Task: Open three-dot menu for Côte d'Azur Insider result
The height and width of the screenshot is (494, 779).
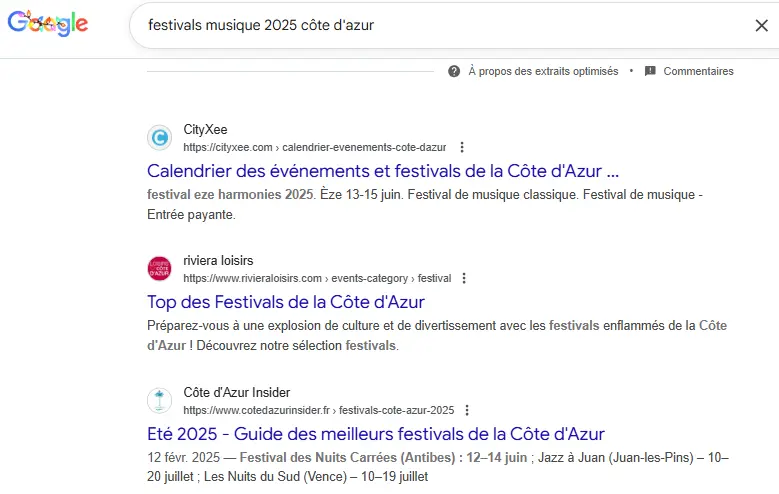Action: tap(467, 410)
